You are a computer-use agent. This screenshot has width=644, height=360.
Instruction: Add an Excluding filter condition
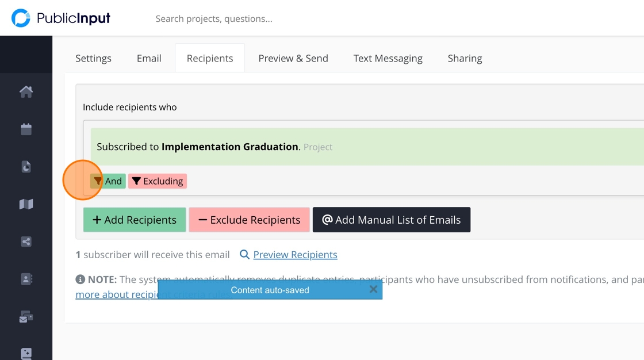tap(158, 181)
